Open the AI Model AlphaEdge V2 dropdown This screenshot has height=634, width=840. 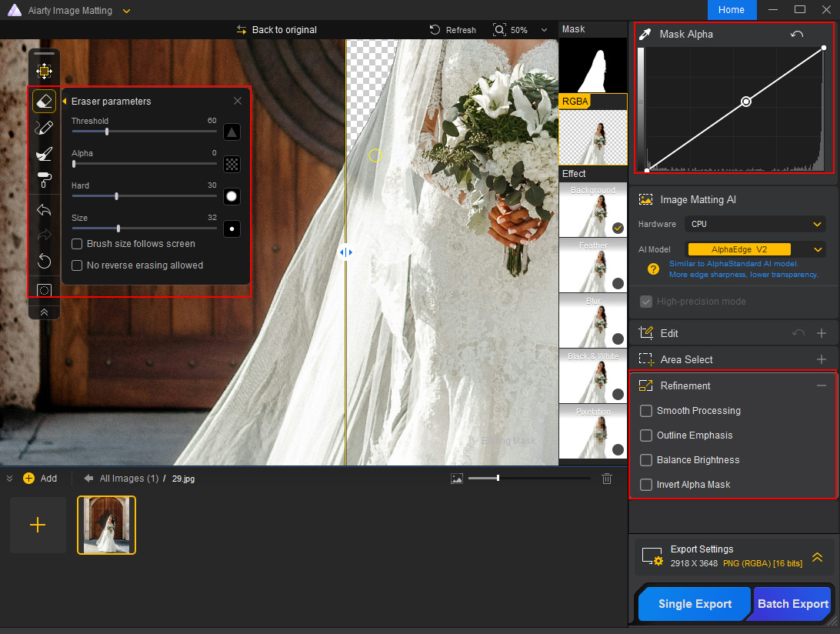click(755, 249)
